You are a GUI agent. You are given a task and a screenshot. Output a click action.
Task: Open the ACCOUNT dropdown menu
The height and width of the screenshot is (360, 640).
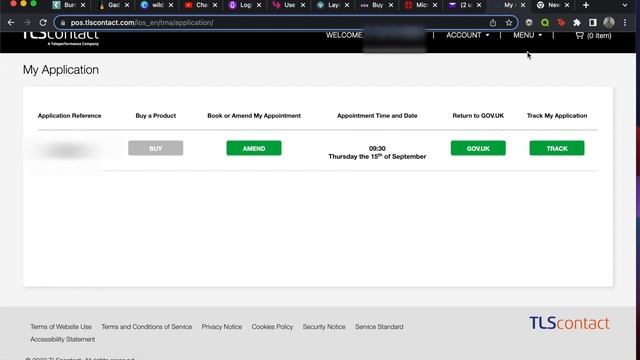coord(468,36)
